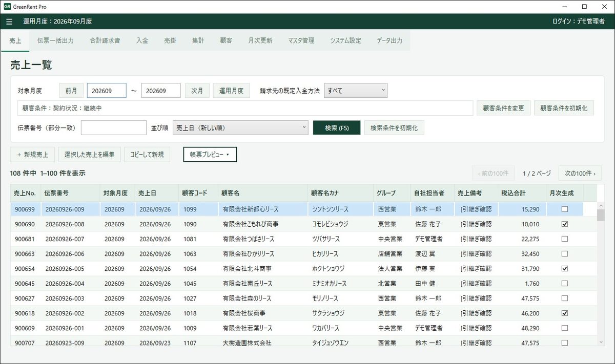This screenshot has width=615, height=364.
Task: Sort by 自社担当者 column header
Action: coord(432,193)
